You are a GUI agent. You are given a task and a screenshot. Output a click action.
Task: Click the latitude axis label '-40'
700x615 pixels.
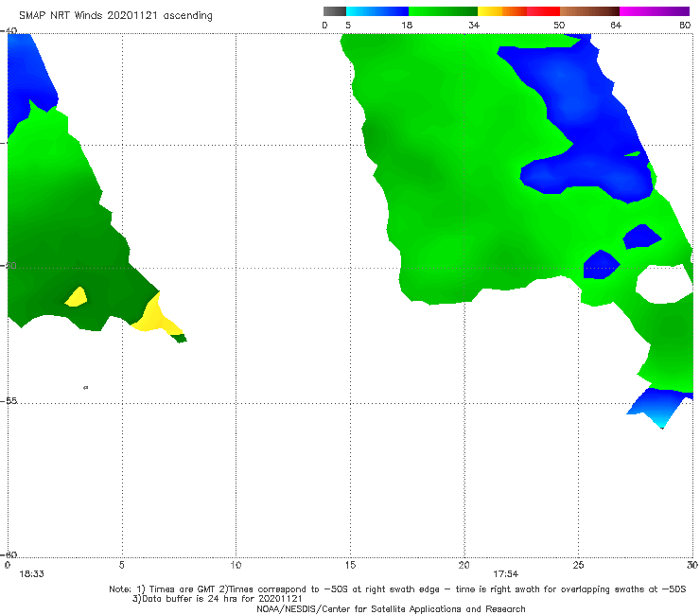tap(9, 31)
